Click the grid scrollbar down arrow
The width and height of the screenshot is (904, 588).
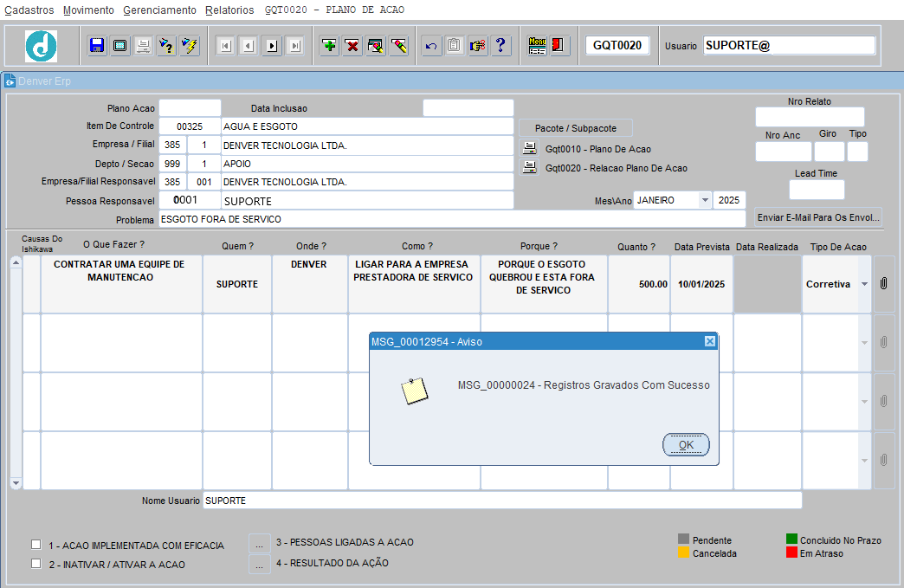pos(16,483)
